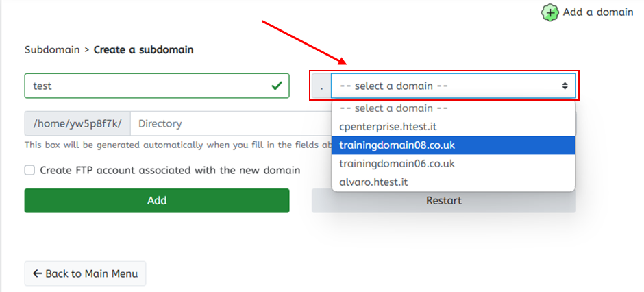Image resolution: width=644 pixels, height=292 pixels.
Task: Click the /home/yw5p8f7k/ path prefix label
Action: point(77,123)
